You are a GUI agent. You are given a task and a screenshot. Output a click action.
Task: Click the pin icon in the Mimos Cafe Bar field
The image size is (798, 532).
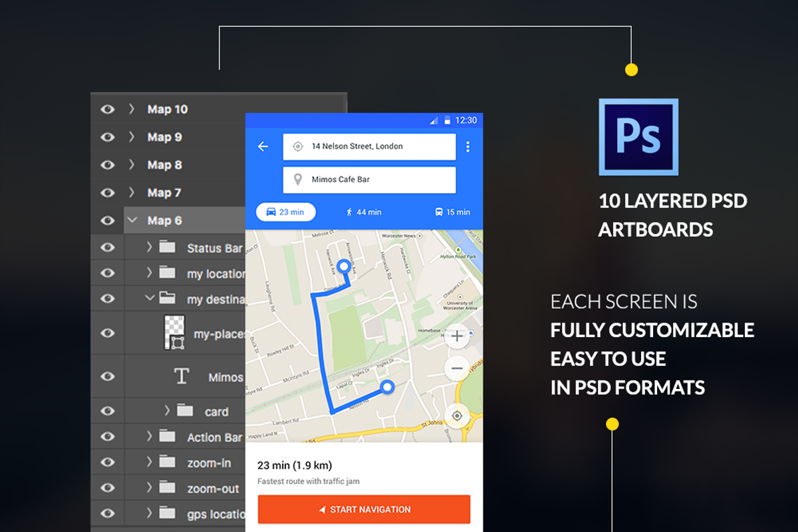click(x=297, y=180)
